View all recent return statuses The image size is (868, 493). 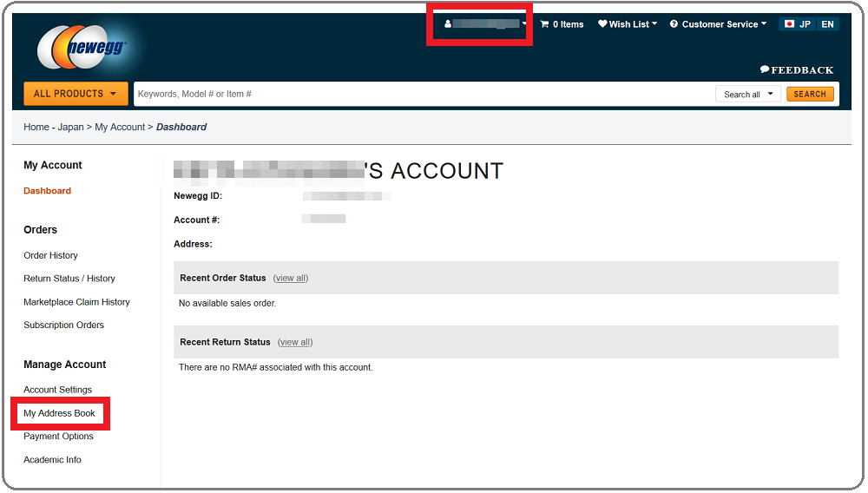pyautogui.click(x=295, y=342)
